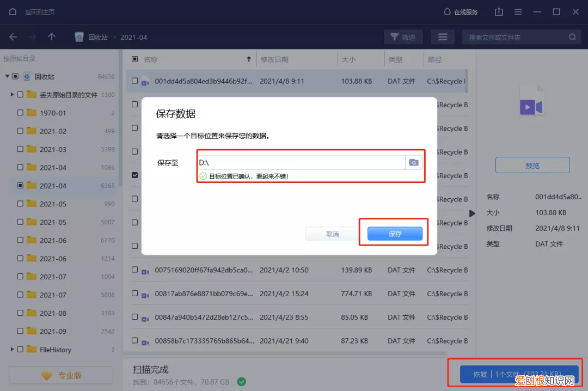Open the share/export icon in title bar
Screen dimensions: 588x391
coord(498,11)
